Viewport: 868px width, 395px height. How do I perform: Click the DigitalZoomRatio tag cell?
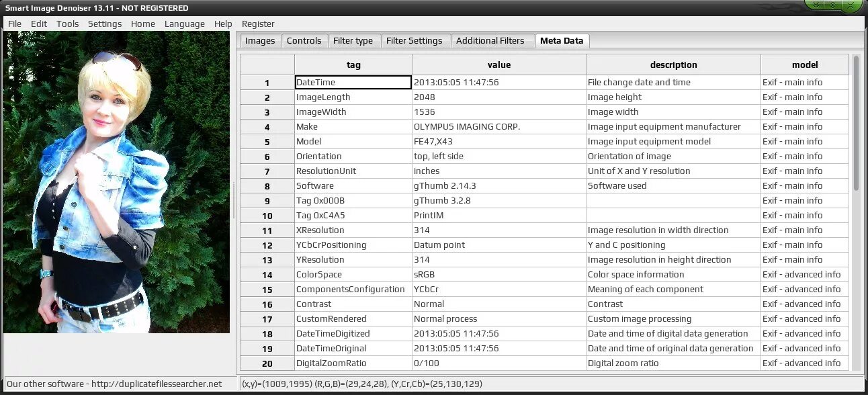353,363
